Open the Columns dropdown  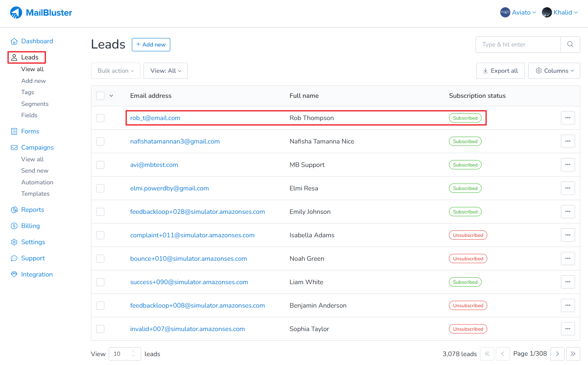(554, 71)
